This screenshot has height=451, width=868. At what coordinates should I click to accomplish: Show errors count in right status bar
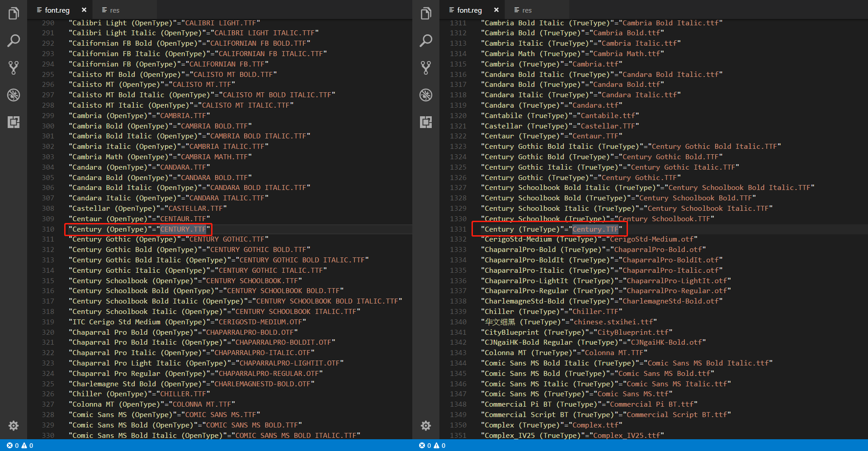pyautogui.click(x=425, y=446)
